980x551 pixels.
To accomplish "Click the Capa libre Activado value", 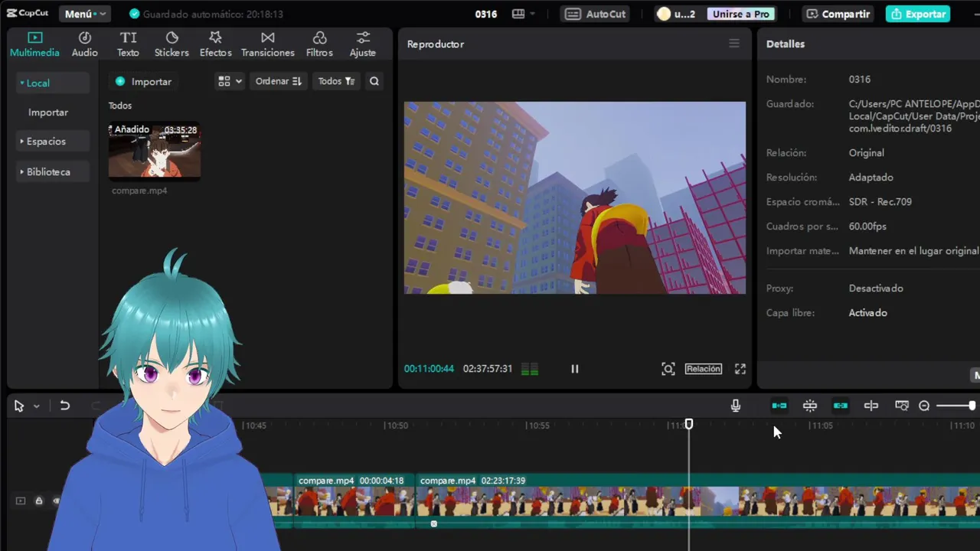I will click(x=867, y=313).
